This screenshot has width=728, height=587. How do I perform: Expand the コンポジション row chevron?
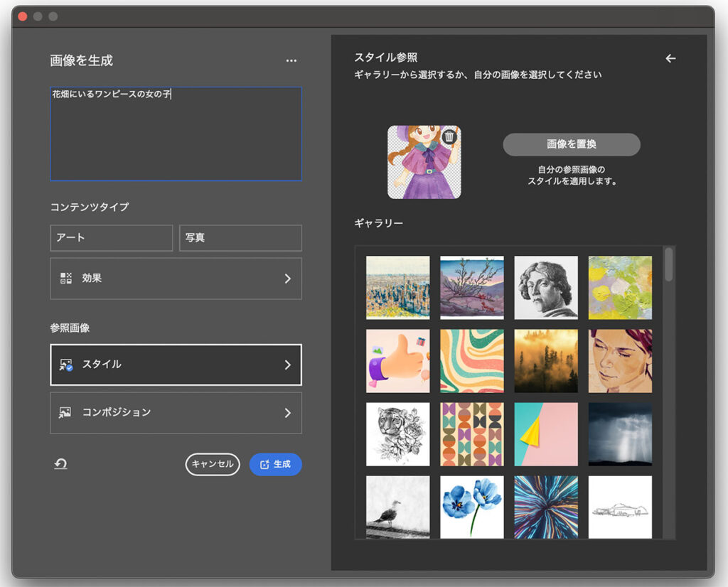point(287,412)
